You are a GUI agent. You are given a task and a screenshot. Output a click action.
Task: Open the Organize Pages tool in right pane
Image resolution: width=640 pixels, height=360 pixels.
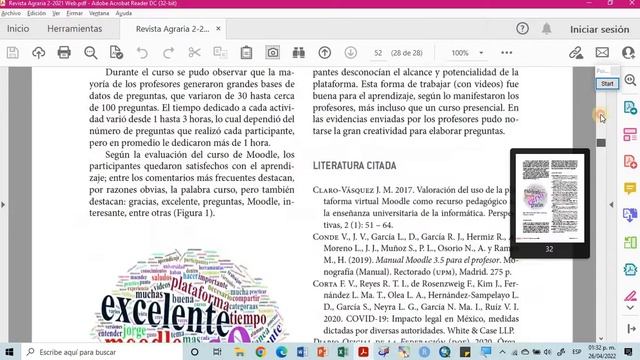tap(630, 242)
